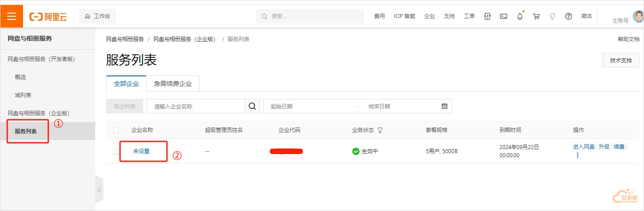644x211 pixels.
Task: Click the 续费 link
Action: pos(619,146)
